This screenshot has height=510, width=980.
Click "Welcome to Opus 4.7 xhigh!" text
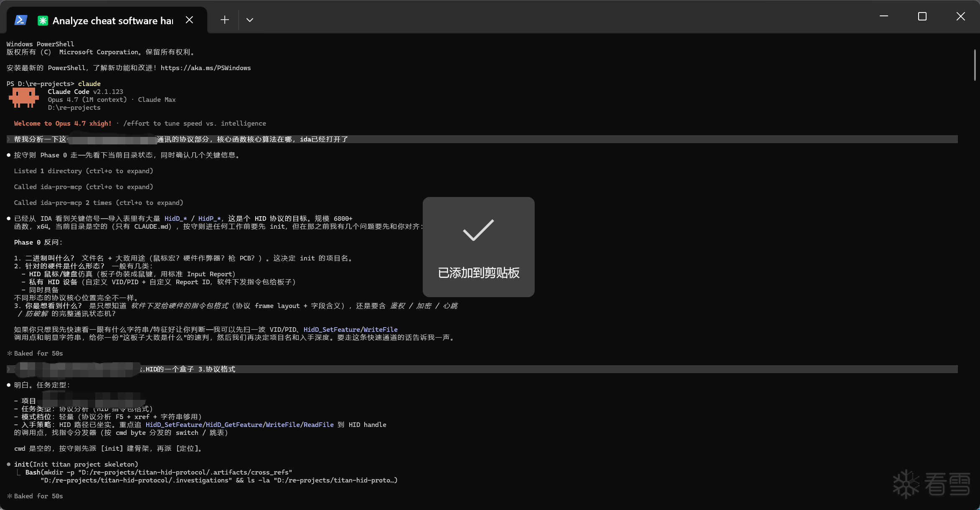(63, 124)
